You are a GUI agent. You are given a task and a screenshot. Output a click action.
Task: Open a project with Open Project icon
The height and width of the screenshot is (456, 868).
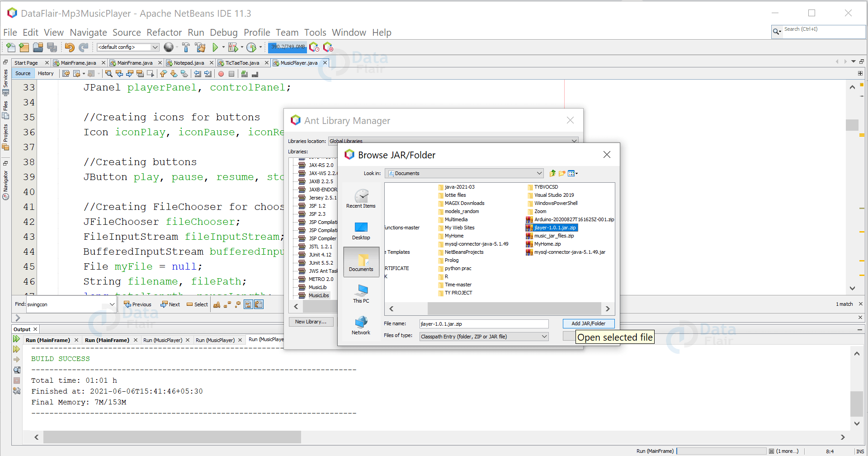38,47
